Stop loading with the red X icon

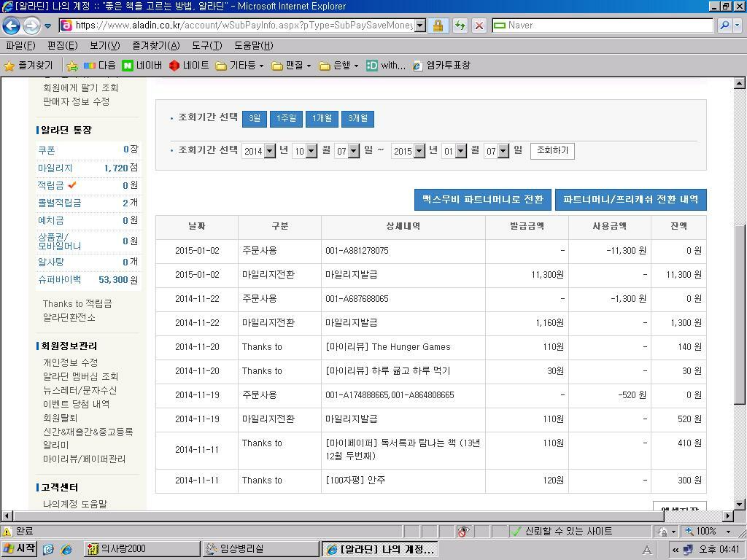pyautogui.click(x=479, y=26)
